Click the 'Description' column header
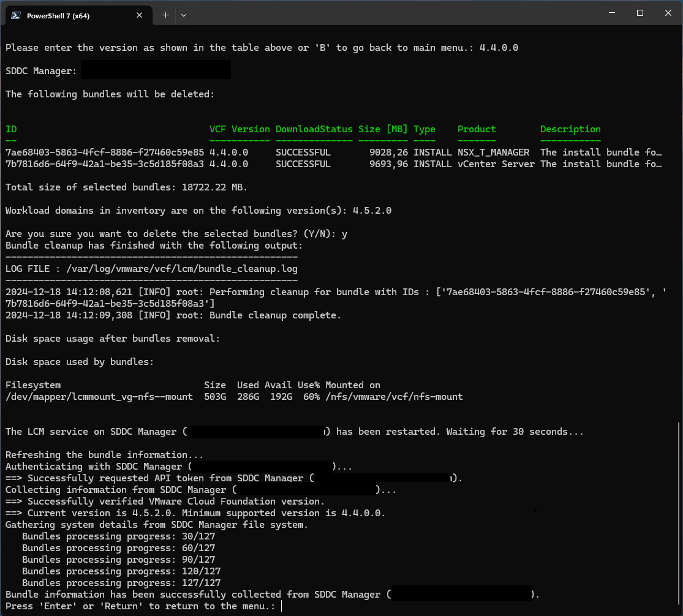Screen dimensions: 683x616 570,129
